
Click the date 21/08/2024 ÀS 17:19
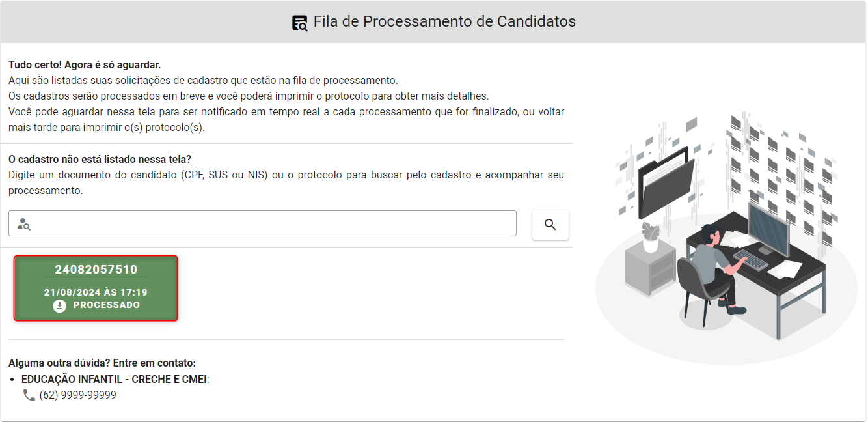pyautogui.click(x=96, y=292)
